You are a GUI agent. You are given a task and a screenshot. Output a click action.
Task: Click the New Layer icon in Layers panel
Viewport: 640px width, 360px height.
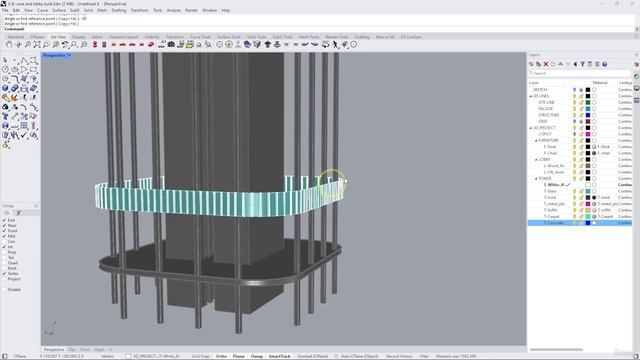click(531, 64)
